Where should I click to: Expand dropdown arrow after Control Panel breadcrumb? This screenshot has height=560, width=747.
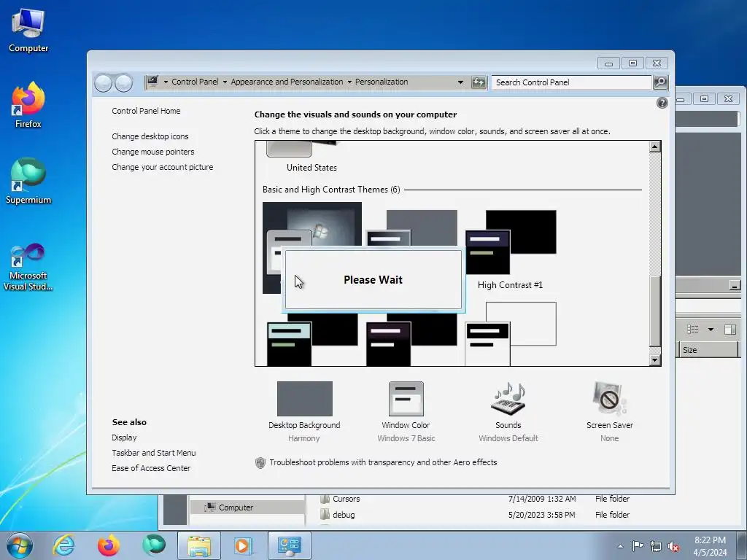225,82
